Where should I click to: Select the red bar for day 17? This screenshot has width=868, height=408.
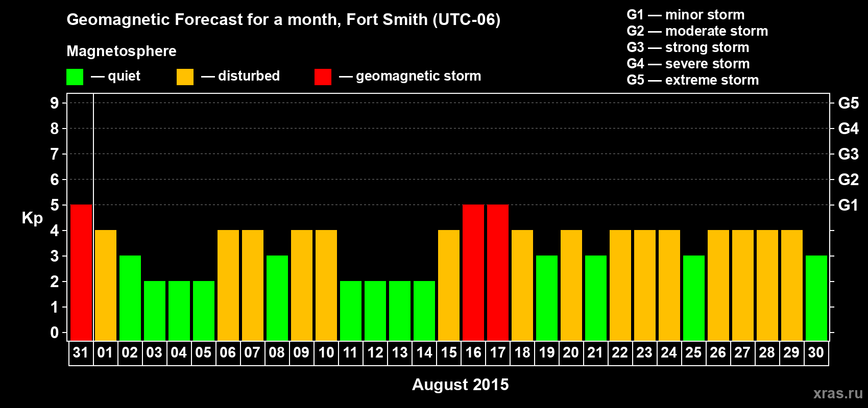pyautogui.click(x=498, y=272)
